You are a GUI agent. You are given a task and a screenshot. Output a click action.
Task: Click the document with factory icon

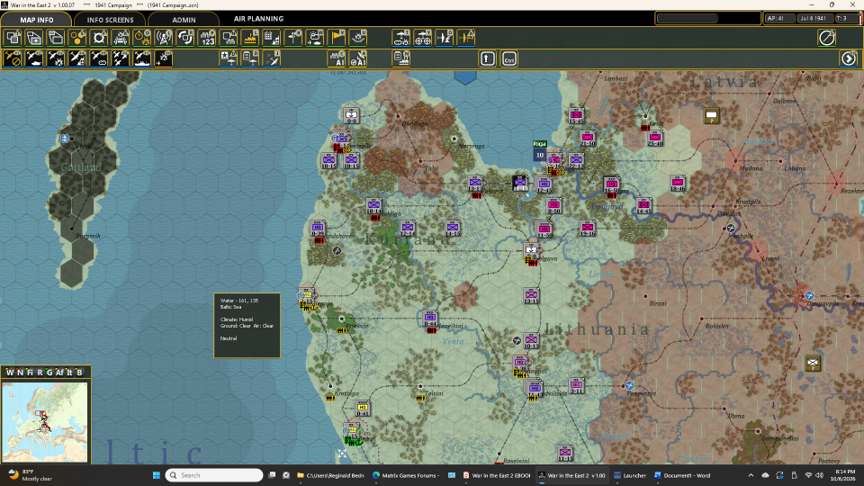402,58
